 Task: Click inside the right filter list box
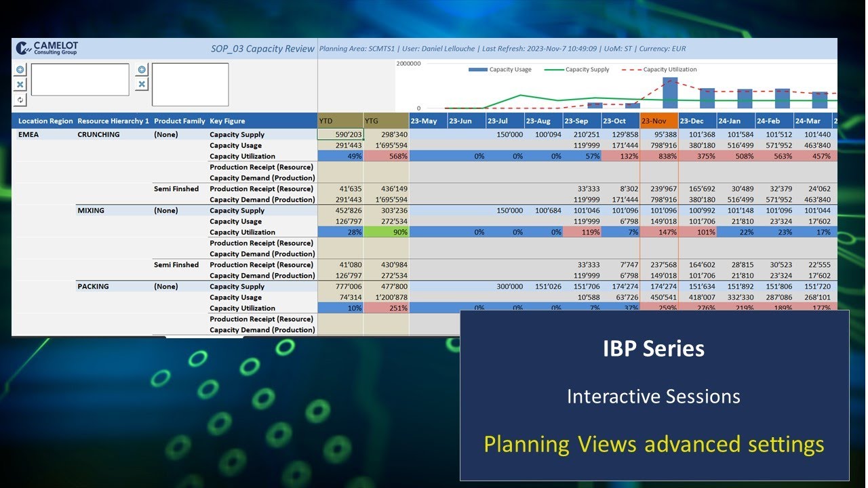[x=191, y=85]
